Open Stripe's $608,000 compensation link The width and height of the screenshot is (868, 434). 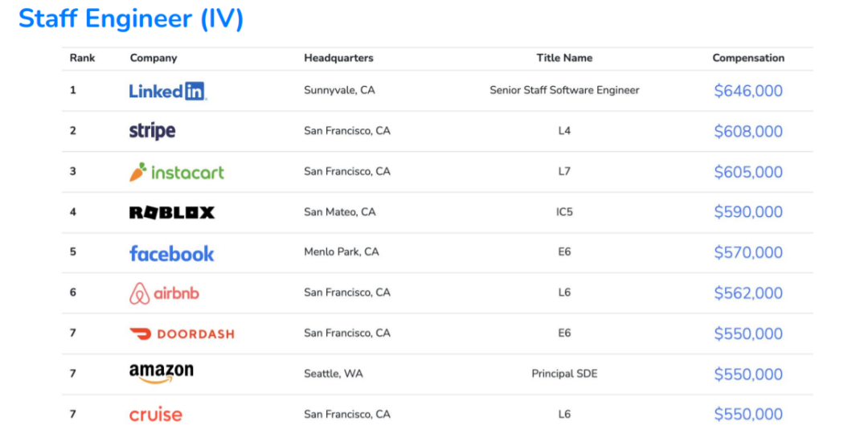coord(748,131)
